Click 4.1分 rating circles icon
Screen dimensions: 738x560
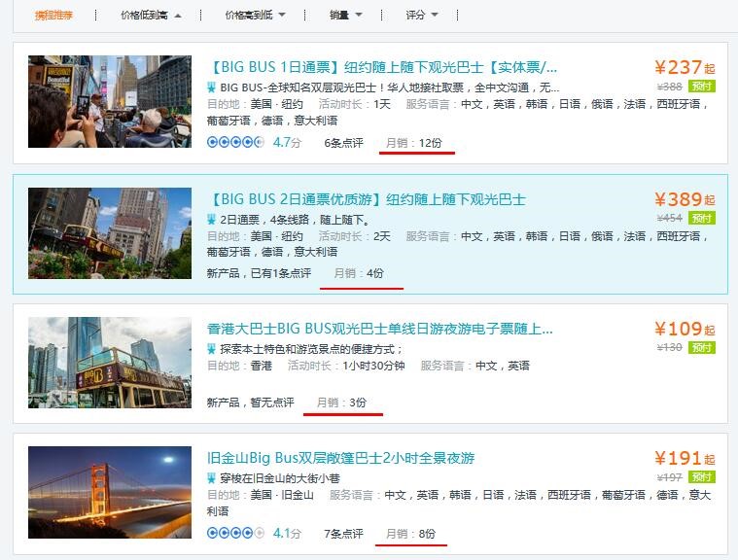tap(236, 533)
